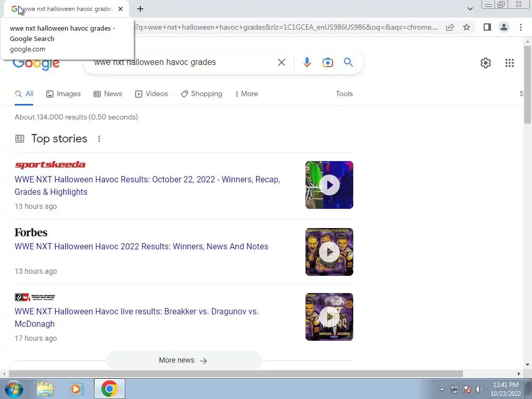Click the About 134,000 results text
The image size is (532, 399).
pos(76,117)
